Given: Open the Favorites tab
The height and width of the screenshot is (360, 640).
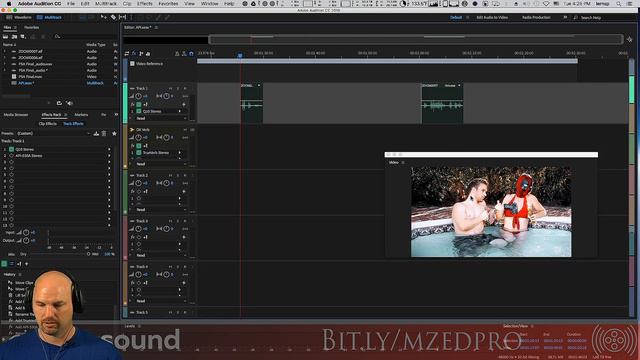Looking at the screenshot, I should 31,27.
